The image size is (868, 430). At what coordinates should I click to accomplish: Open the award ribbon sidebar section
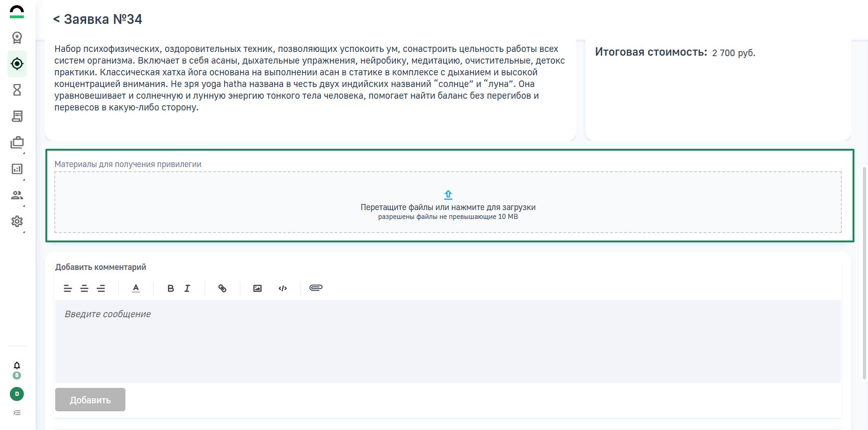click(17, 37)
